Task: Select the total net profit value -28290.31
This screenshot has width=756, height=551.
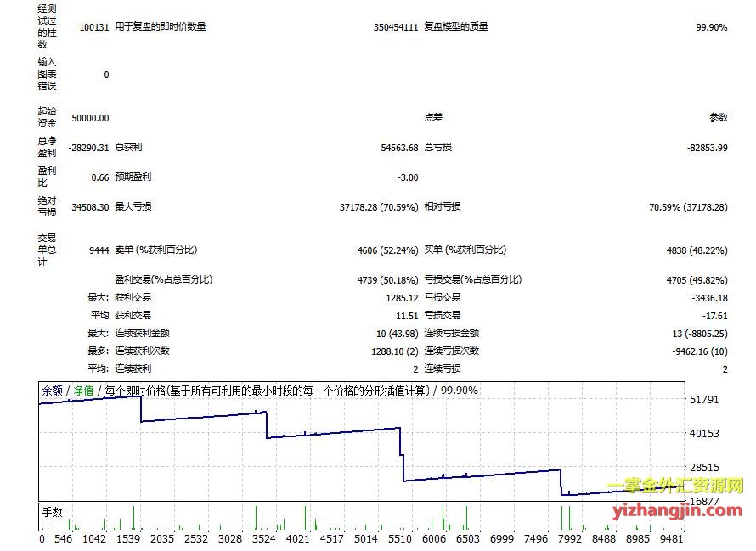Action: 88,148
